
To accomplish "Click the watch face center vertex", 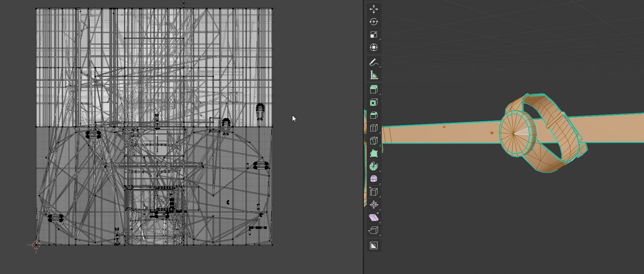I will pos(513,134).
